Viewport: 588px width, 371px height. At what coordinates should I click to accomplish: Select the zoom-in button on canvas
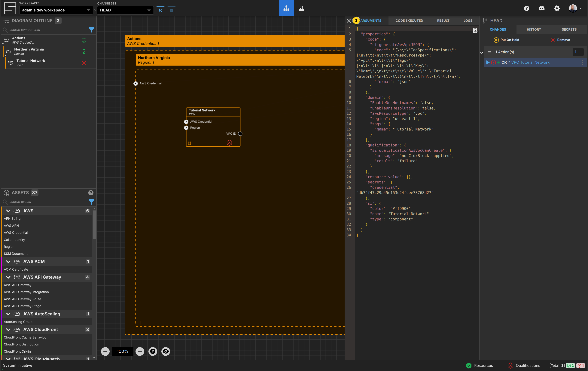140,351
